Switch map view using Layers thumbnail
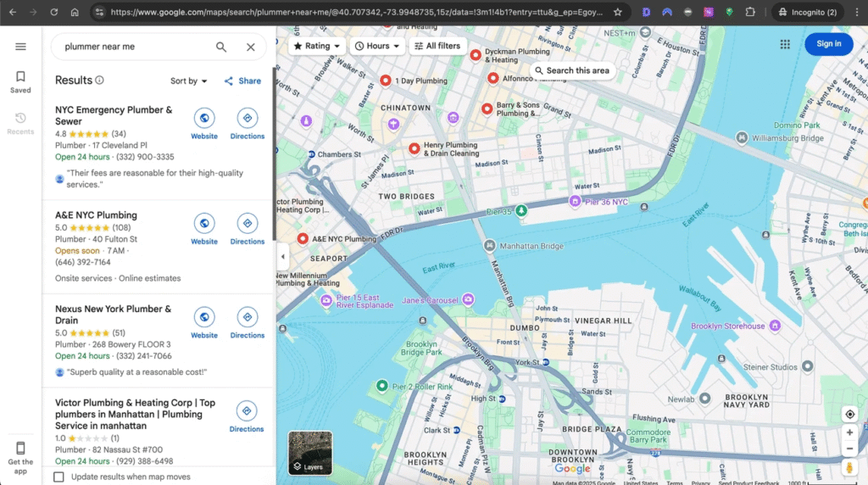 tap(310, 453)
